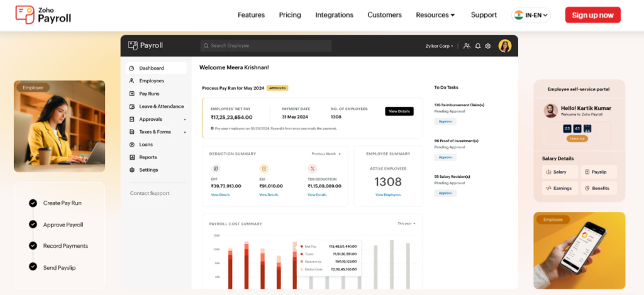Click the Create Pay Run check icon
Viewport: 644px width, 295px height.
coord(33,203)
